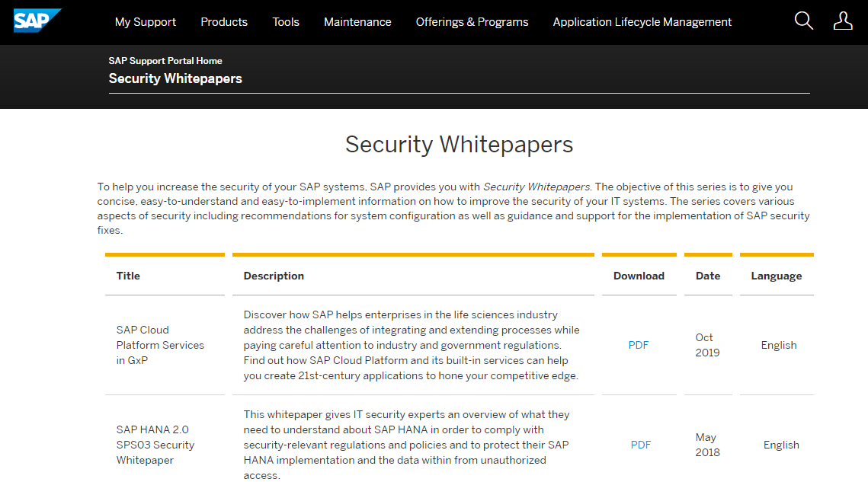868x482 pixels.
Task: Click the Title column header
Action: pyautogui.click(x=128, y=276)
